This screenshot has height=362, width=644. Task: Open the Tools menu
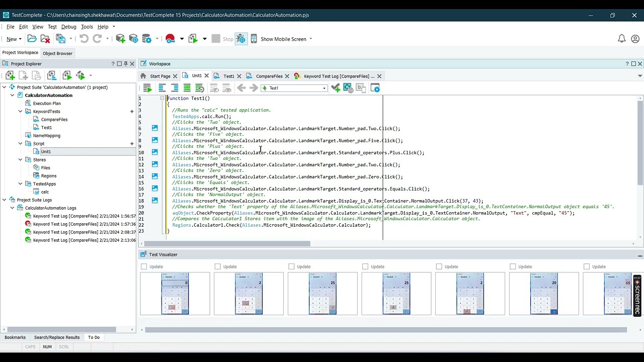click(87, 27)
